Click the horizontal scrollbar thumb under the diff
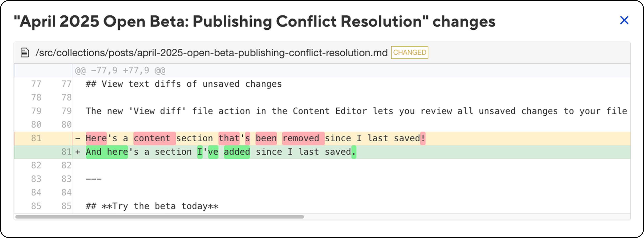This screenshot has height=238, width=644. click(x=159, y=217)
